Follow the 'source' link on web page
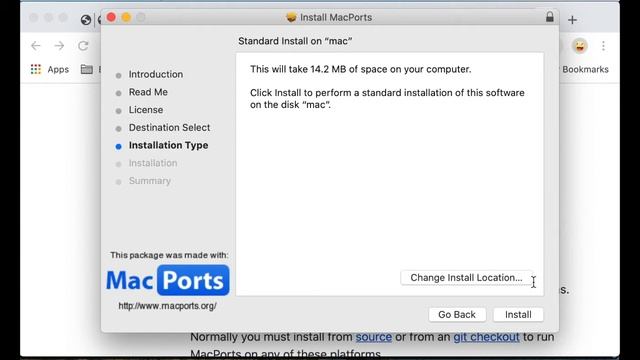Viewport: 640px width, 360px height. point(373,337)
